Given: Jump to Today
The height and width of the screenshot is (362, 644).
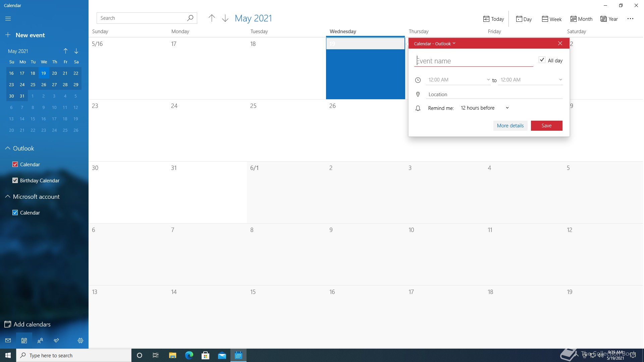Looking at the screenshot, I should (493, 19).
